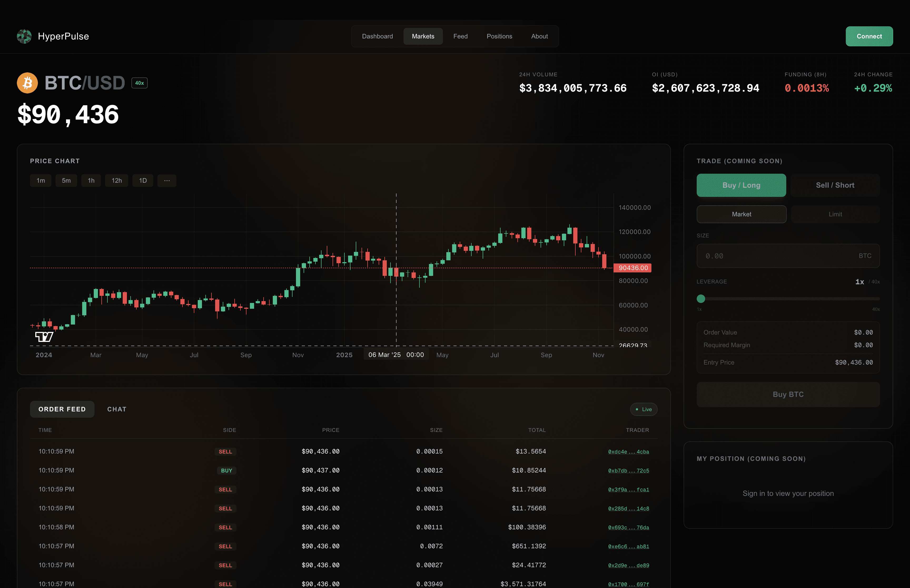This screenshot has height=588, width=910.
Task: Focus the Size BTC input field
Action: (x=779, y=256)
